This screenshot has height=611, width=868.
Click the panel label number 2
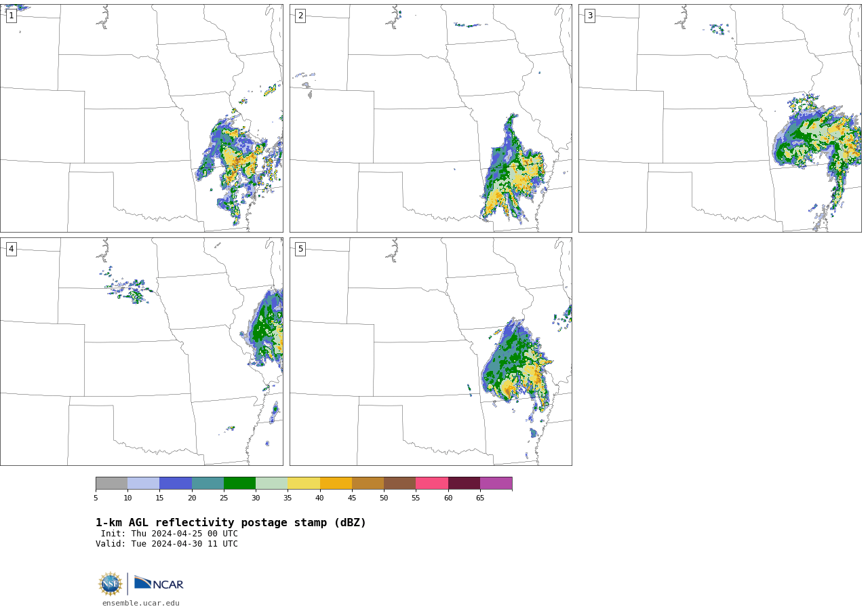tap(300, 16)
